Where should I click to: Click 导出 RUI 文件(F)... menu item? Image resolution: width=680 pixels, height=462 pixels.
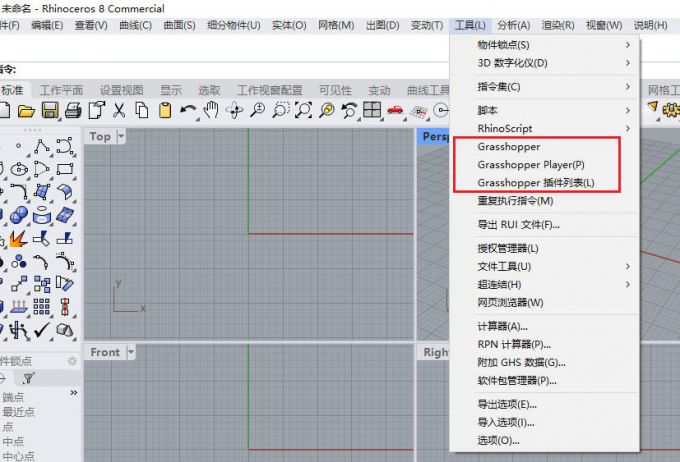[545, 225]
